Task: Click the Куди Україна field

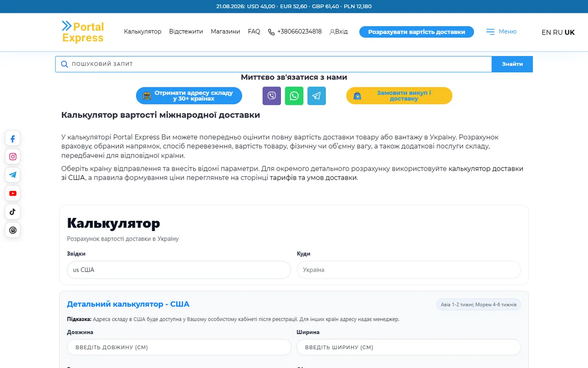Action: 409,270
